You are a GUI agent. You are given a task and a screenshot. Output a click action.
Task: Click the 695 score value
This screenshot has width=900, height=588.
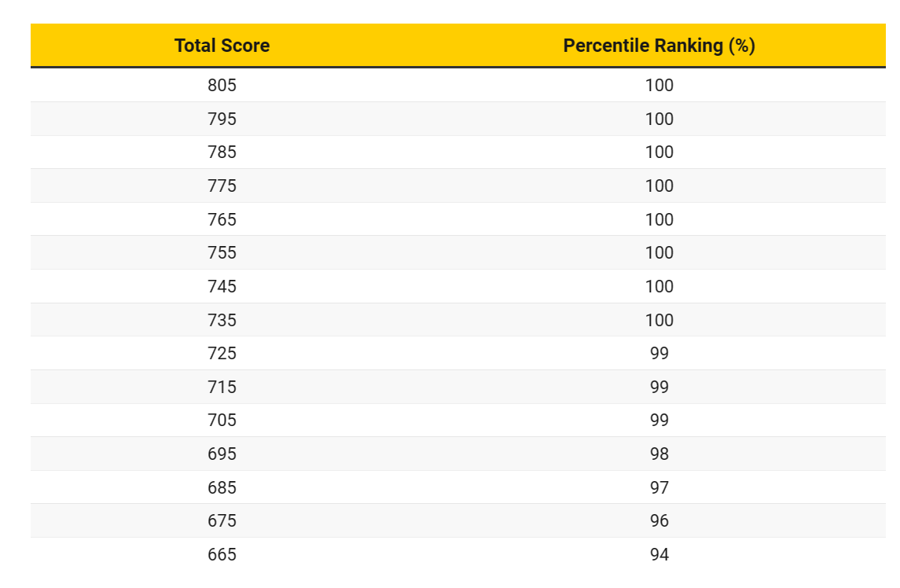click(x=222, y=454)
